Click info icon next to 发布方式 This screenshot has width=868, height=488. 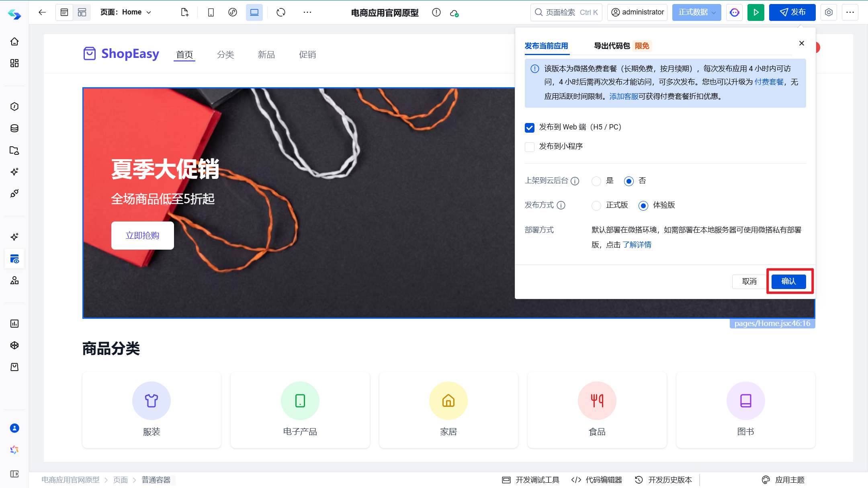tap(561, 205)
